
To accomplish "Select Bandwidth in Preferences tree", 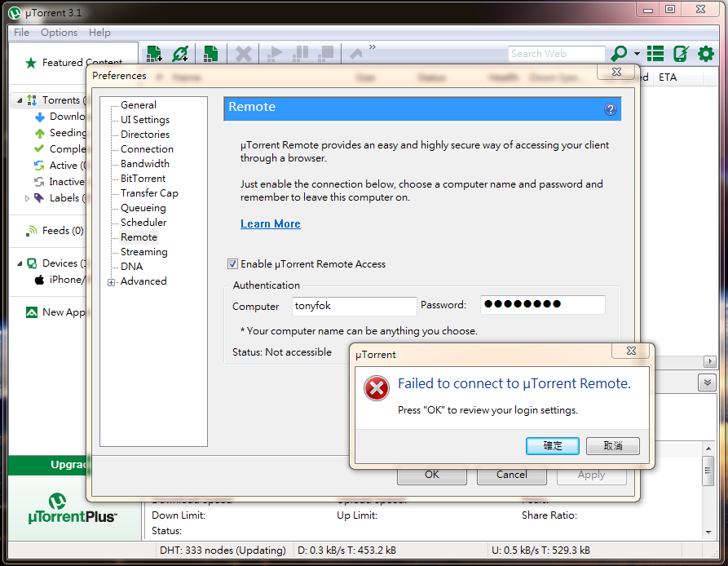I will tap(145, 163).
